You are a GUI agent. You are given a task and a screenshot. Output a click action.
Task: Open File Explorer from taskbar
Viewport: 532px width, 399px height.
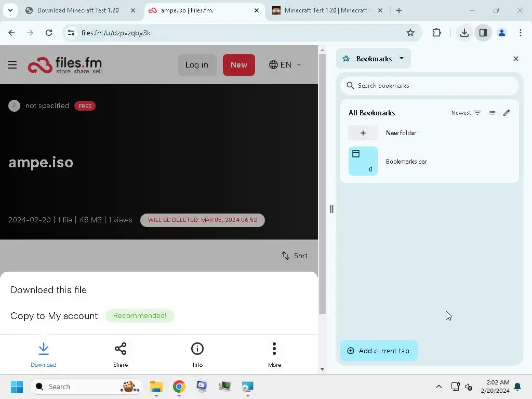[x=156, y=387]
